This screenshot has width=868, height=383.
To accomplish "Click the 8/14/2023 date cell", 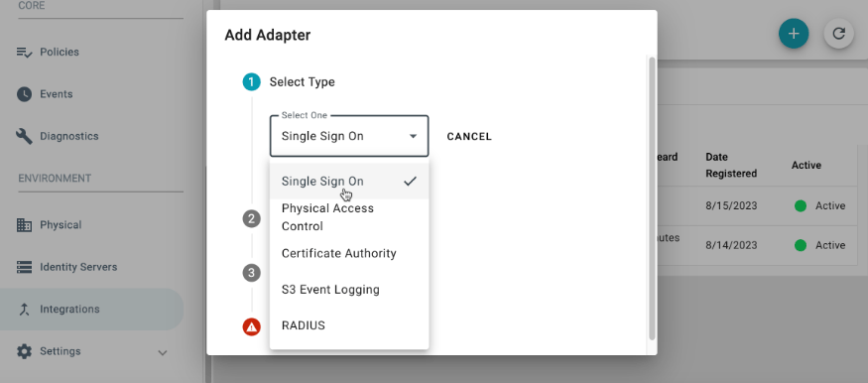I will point(731,245).
